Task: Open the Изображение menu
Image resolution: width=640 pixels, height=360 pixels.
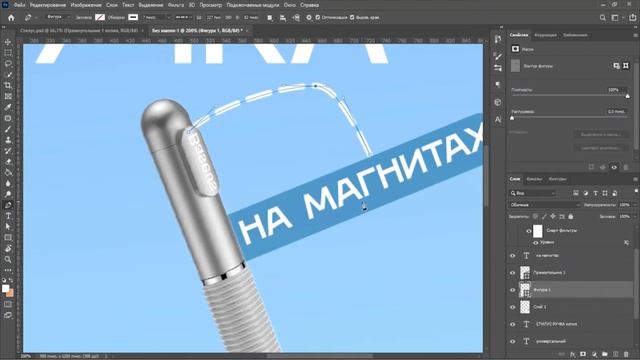Action: [86, 5]
